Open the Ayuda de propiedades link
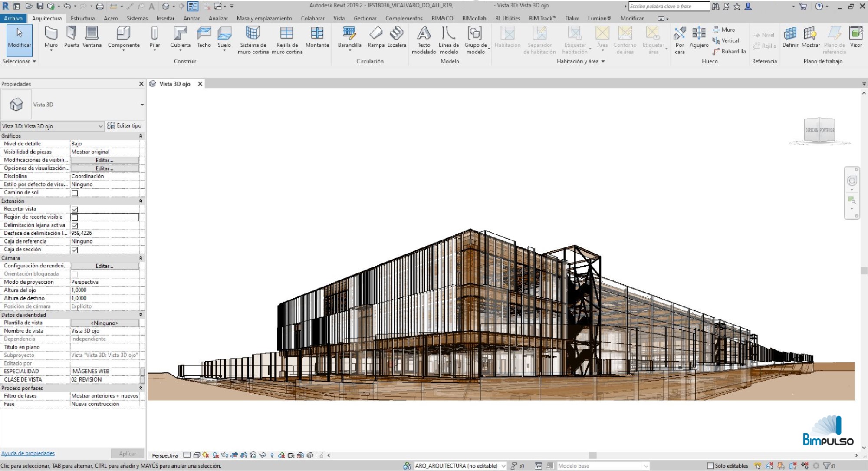868x471 pixels. pyautogui.click(x=28, y=453)
